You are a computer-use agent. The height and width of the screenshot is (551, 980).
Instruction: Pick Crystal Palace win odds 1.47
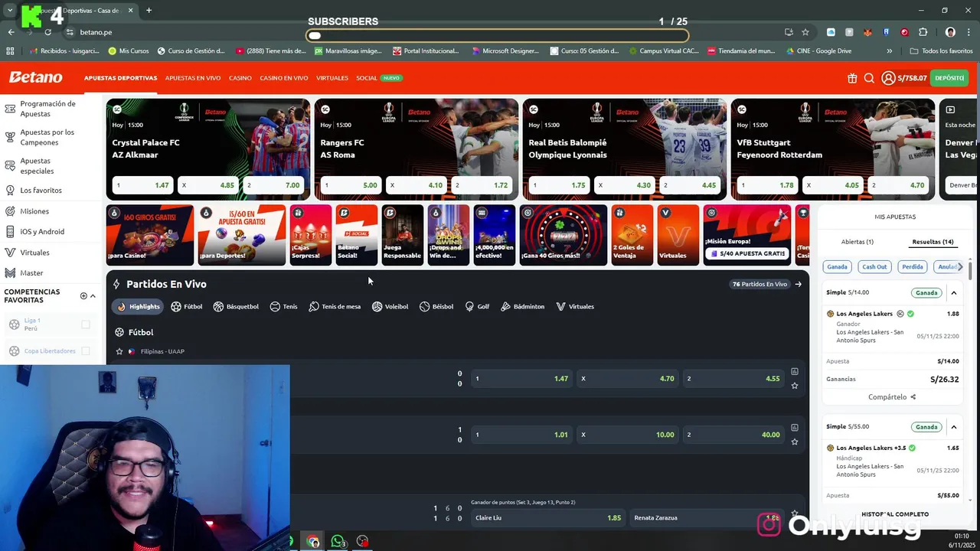tap(142, 185)
